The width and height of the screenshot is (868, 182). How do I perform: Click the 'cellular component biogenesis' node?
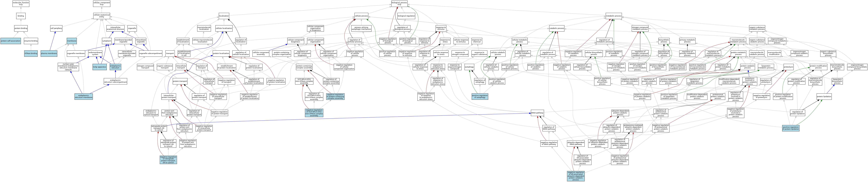coord(296,41)
